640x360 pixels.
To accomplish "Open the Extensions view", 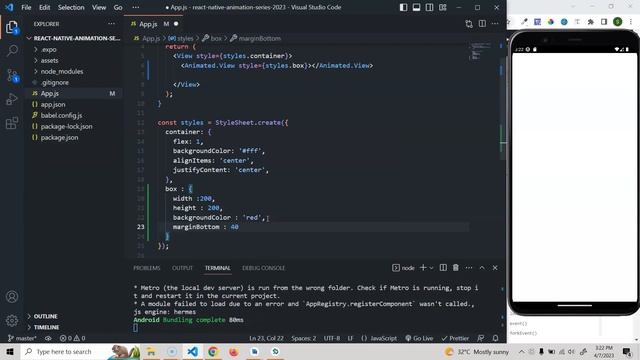I will 12,123.
